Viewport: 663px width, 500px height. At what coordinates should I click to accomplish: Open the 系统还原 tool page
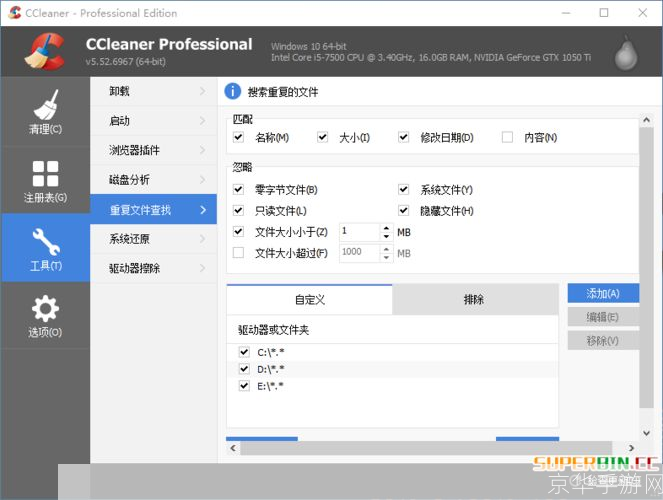click(153, 239)
